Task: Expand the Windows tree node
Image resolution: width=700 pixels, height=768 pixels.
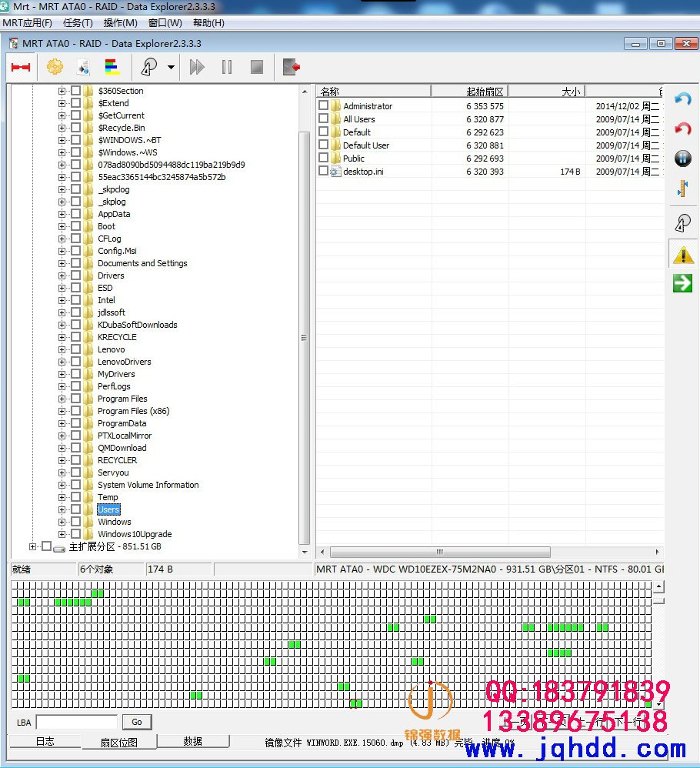Action: click(x=62, y=522)
